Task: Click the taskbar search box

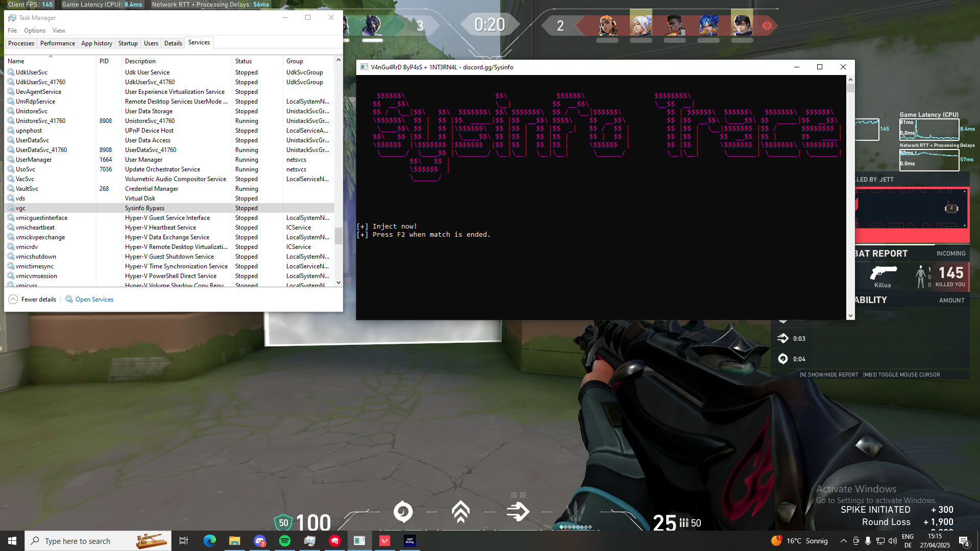Action: click(x=97, y=541)
